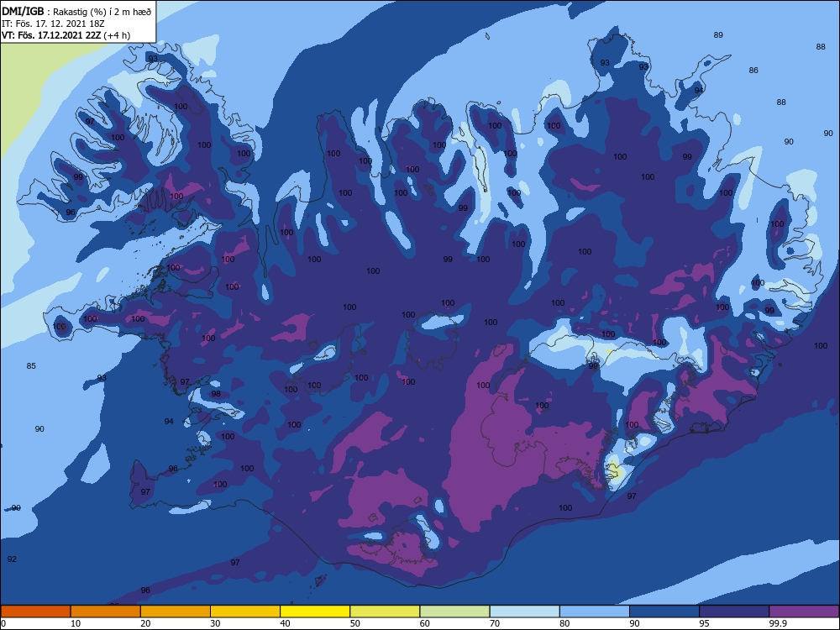Click the 'VT: Fös. 17.12.2021 22Z (+4 h)' line
The width and height of the screenshot is (840, 630).
coord(66,35)
